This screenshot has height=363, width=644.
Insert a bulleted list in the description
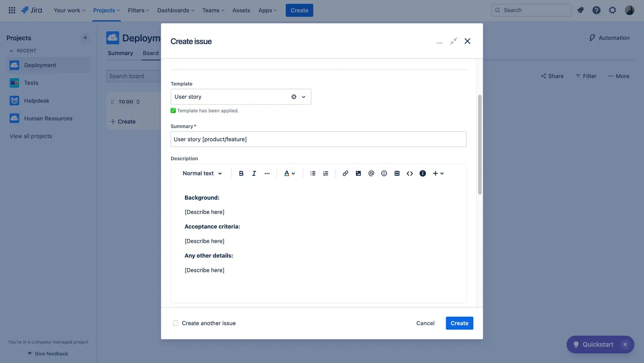[312, 173]
